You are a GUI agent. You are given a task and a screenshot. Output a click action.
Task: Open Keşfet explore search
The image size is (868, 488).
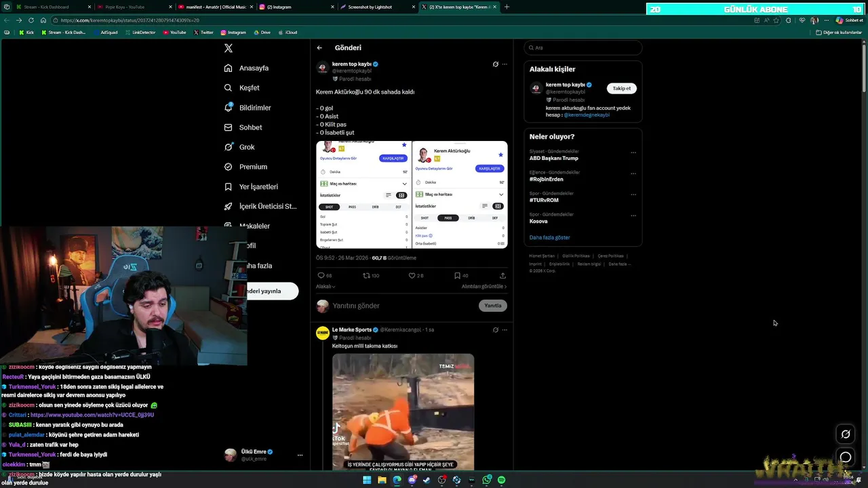point(242,88)
